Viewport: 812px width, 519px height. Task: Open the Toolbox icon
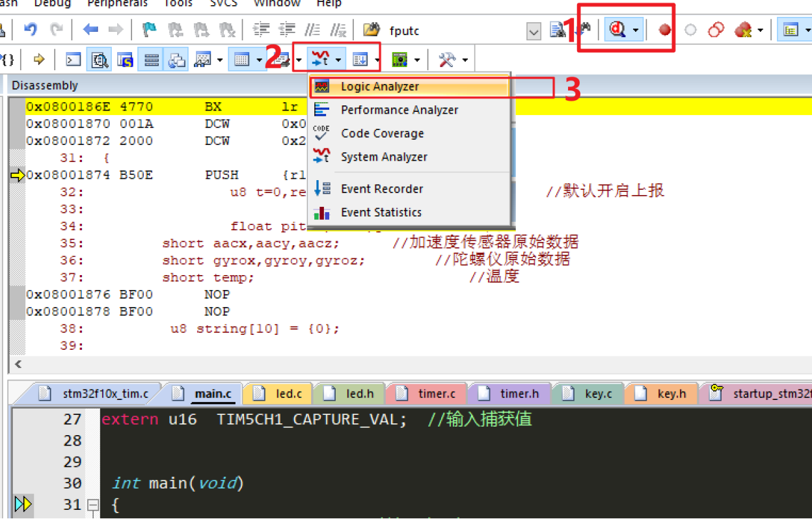[447, 60]
